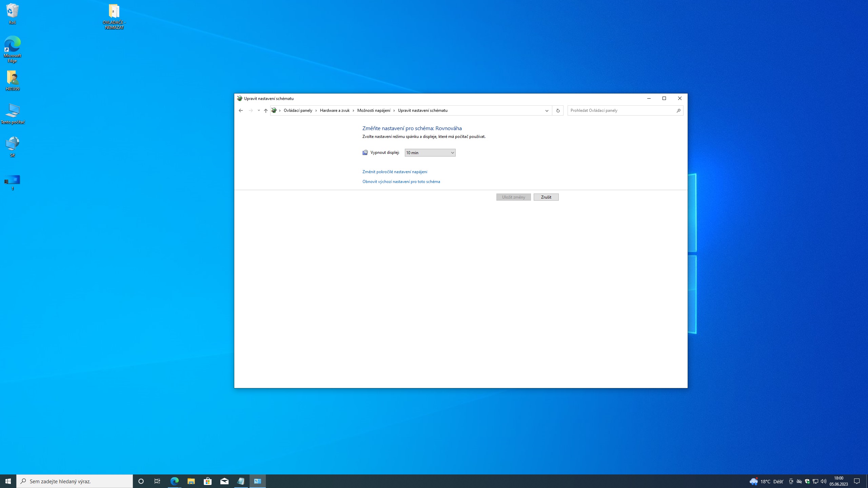Click the volume icon in system tray
This screenshot has height=488, width=868.
pyautogui.click(x=824, y=481)
